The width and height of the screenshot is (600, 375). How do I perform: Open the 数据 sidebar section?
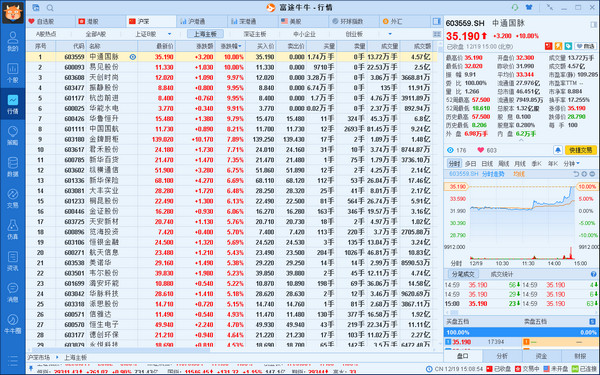tap(13, 167)
